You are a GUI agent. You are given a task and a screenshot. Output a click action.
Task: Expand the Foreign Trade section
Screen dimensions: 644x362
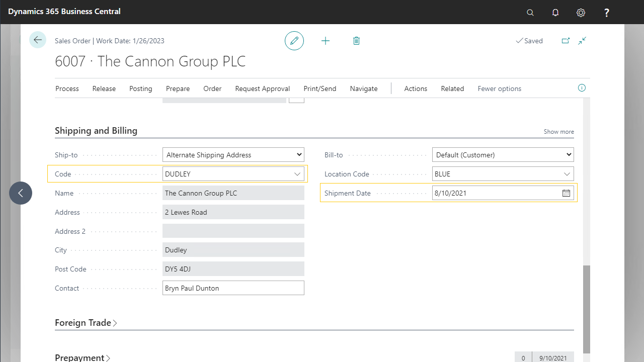pos(86,323)
